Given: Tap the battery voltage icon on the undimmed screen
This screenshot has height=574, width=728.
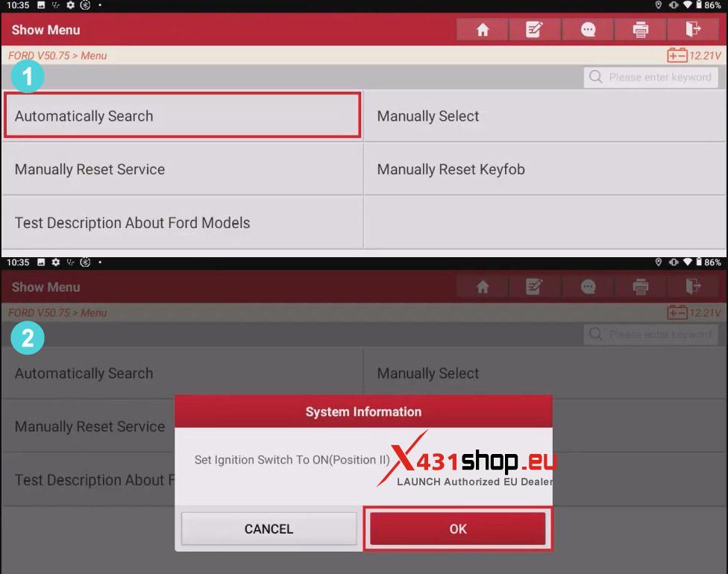Looking at the screenshot, I should click(x=677, y=55).
